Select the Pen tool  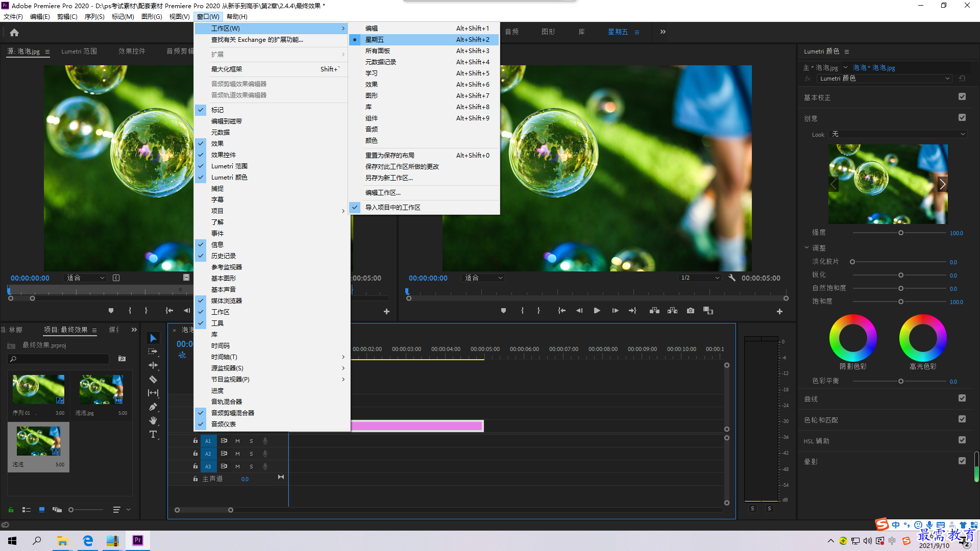(153, 407)
